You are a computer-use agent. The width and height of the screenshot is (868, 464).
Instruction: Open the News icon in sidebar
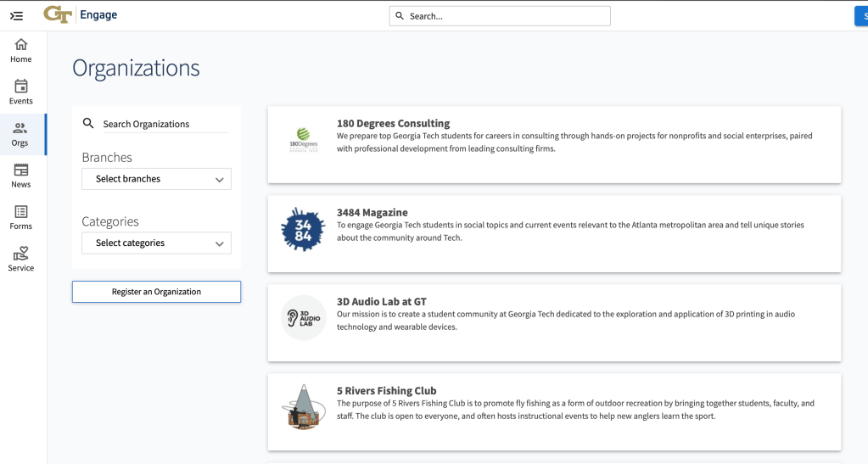pos(21,170)
